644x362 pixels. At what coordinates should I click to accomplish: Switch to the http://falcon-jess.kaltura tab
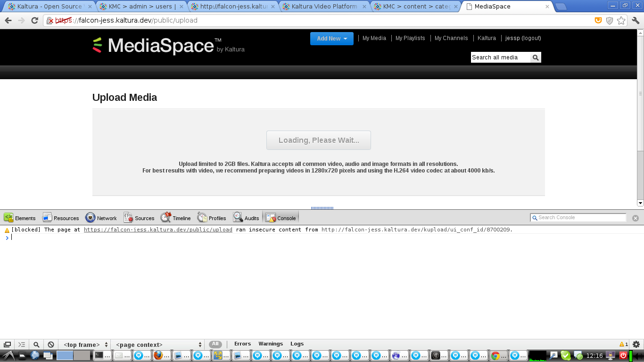[x=233, y=7]
